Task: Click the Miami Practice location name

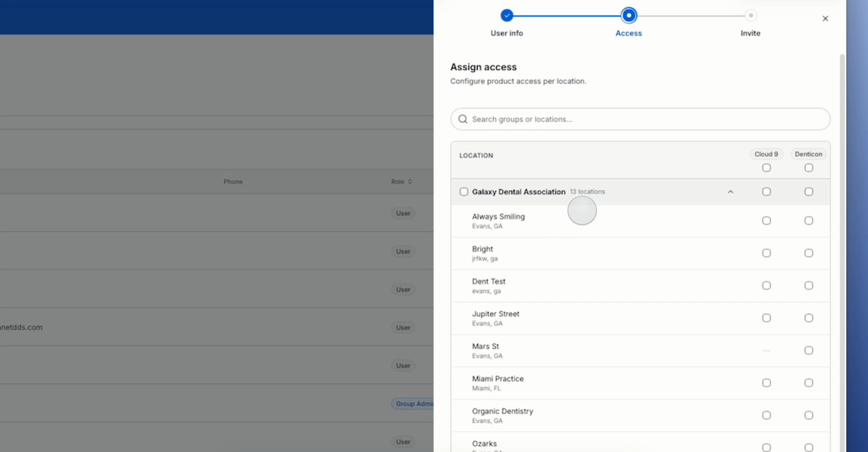Action: click(498, 379)
